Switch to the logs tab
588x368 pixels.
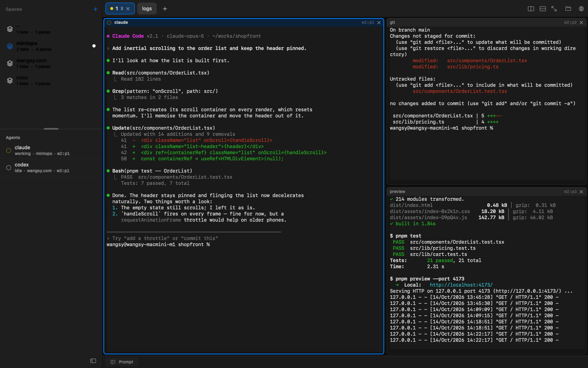[x=147, y=9]
